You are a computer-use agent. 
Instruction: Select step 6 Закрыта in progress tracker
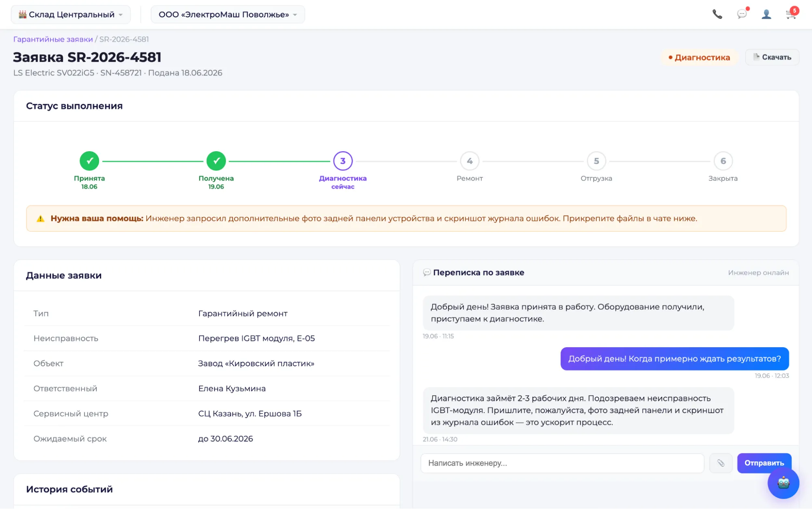723,161
